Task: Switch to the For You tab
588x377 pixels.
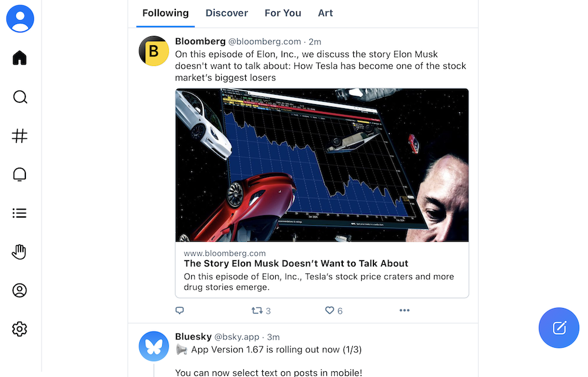Action: (283, 13)
